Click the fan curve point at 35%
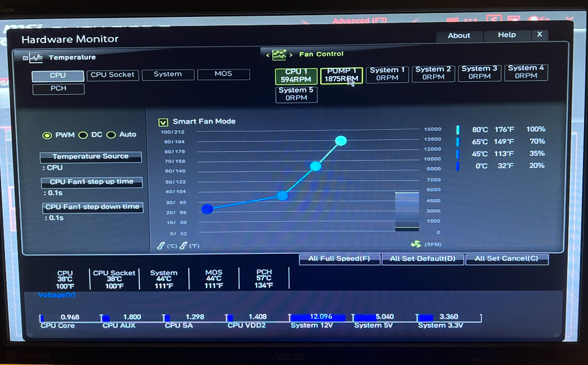The height and width of the screenshot is (365, 588). click(282, 196)
